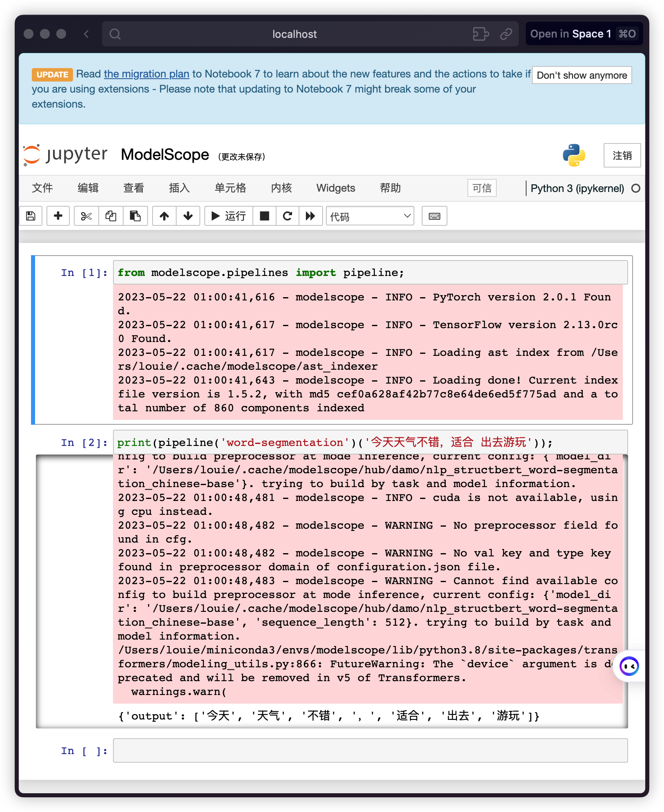The width and height of the screenshot is (664, 812).
Task: Move the selected cell up
Action: pyautogui.click(x=164, y=216)
